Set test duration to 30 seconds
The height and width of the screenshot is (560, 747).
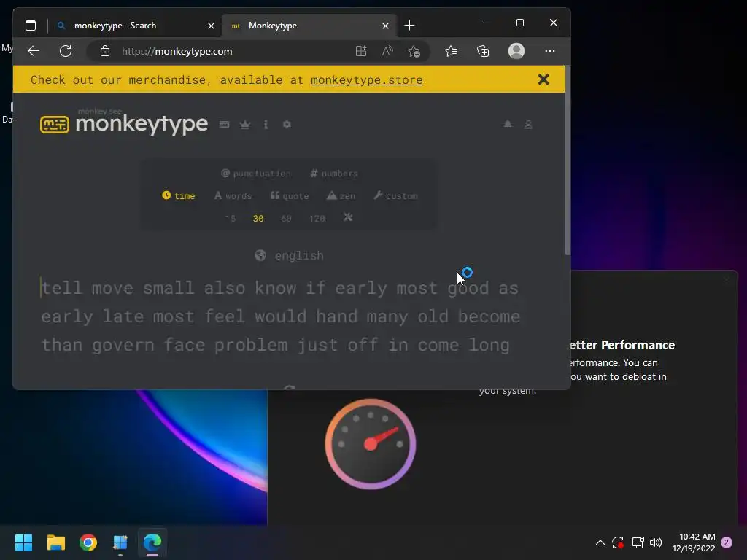(x=258, y=219)
